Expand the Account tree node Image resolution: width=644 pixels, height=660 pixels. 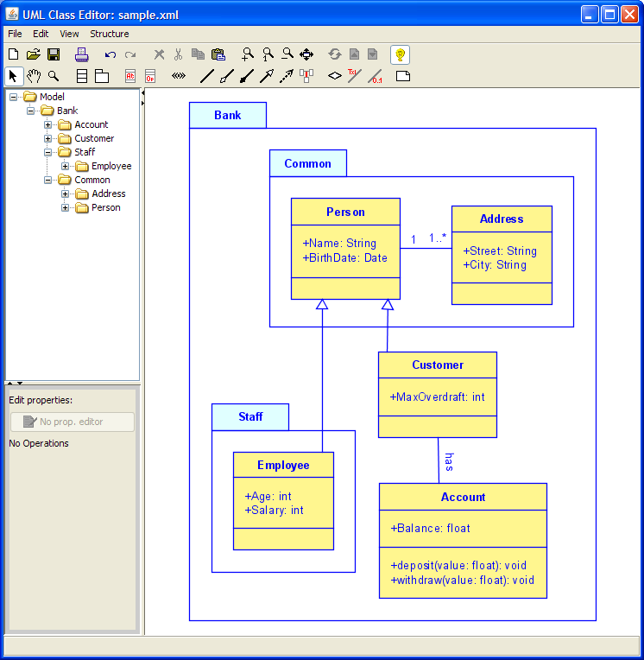(48, 124)
